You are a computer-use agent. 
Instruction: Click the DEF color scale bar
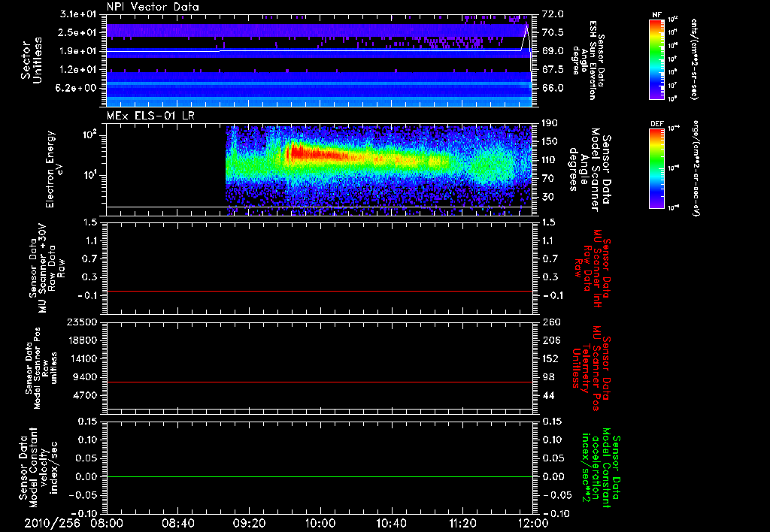tap(657, 168)
